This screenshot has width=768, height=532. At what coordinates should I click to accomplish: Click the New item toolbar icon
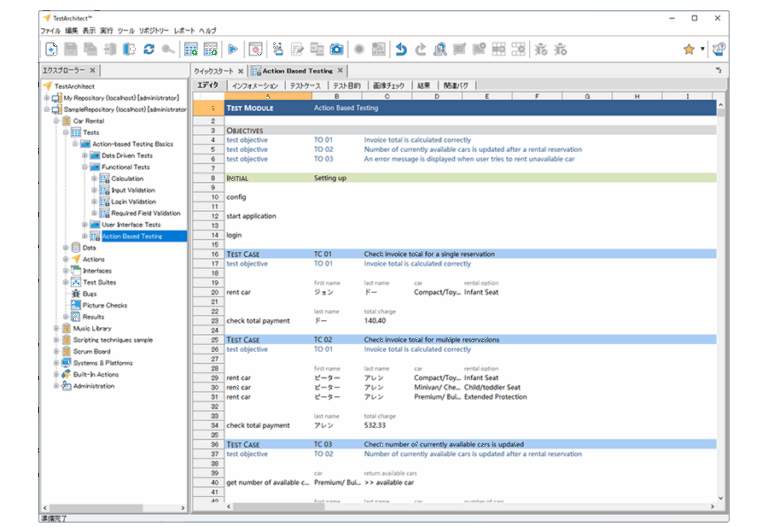(x=51, y=49)
